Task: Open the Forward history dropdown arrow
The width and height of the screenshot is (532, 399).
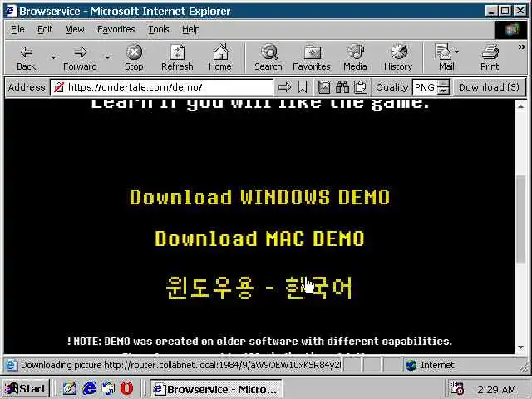Action: pyautogui.click(x=107, y=57)
